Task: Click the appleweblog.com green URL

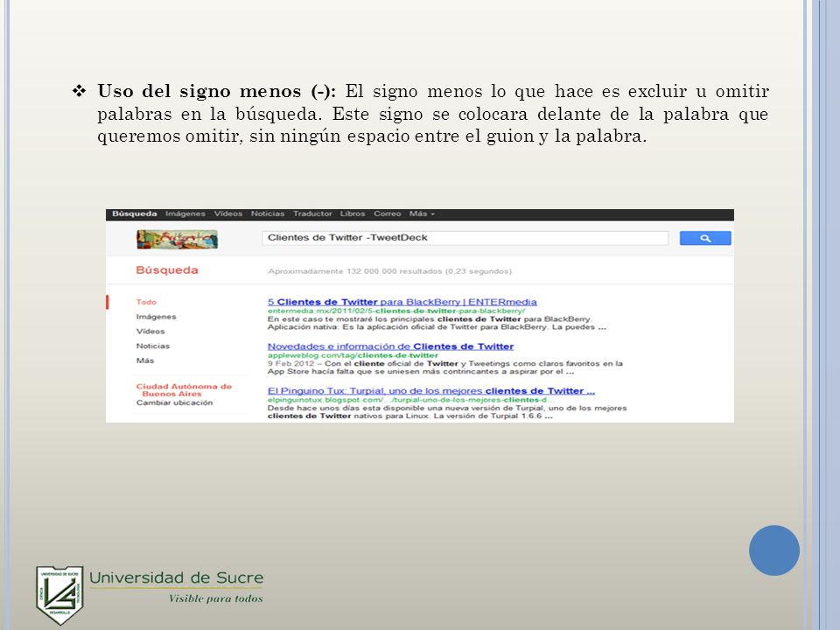Action: [x=353, y=355]
